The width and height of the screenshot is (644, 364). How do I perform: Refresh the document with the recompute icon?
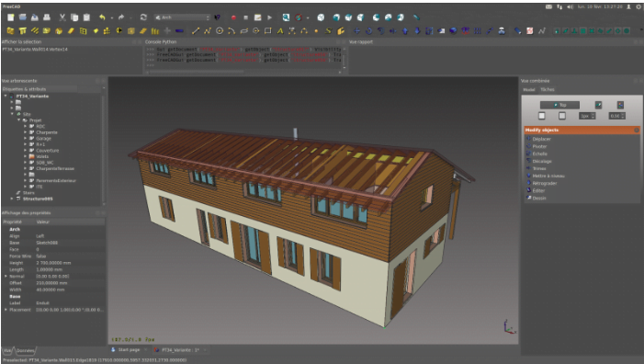point(143,17)
